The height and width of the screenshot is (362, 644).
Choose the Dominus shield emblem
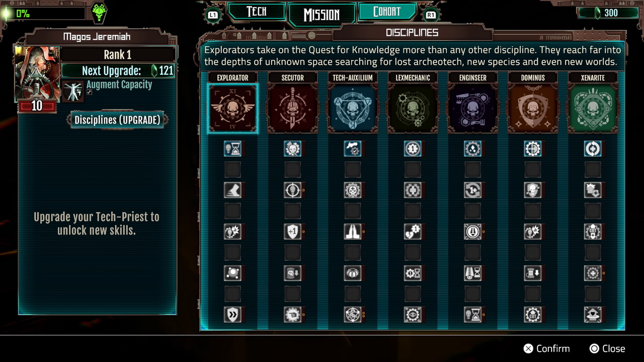(x=532, y=109)
